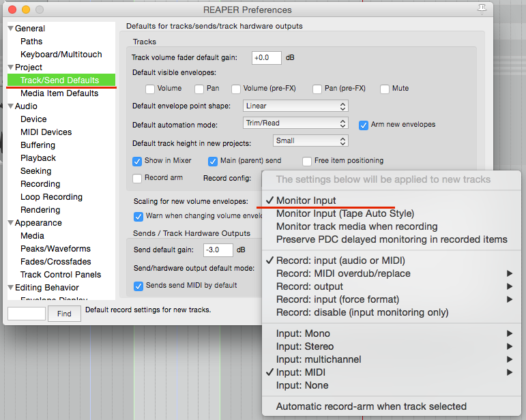This screenshot has height=420, width=526.
Task: Open Playback settings
Action: tap(38, 158)
